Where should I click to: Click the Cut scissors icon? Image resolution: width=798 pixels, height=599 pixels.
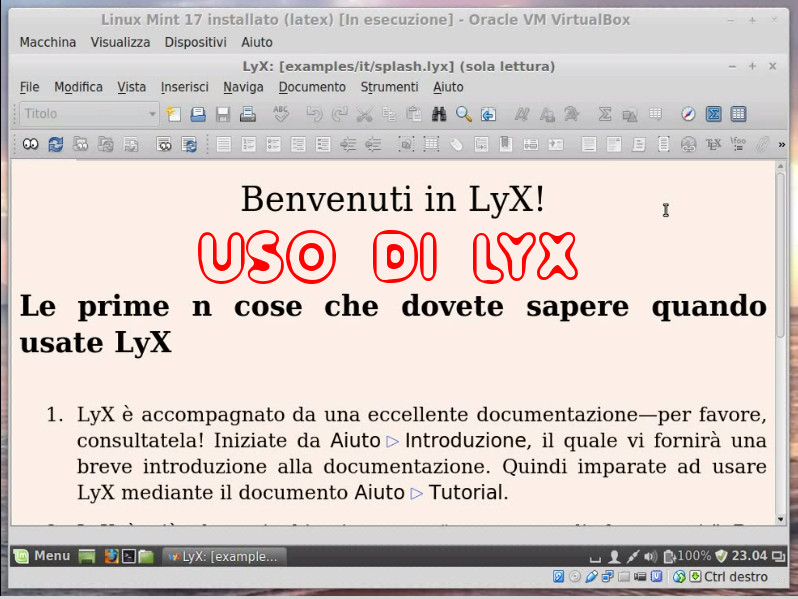click(364, 114)
